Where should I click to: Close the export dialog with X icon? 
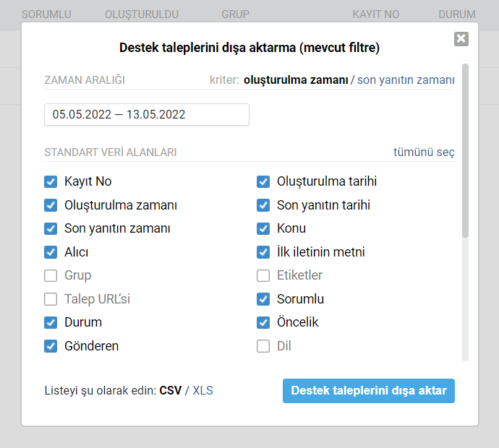[461, 39]
